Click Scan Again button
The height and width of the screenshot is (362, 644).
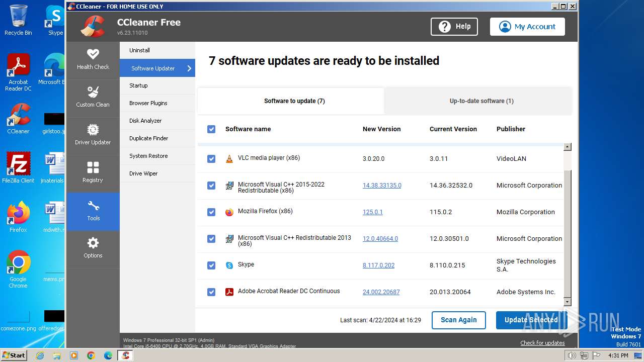point(458,320)
